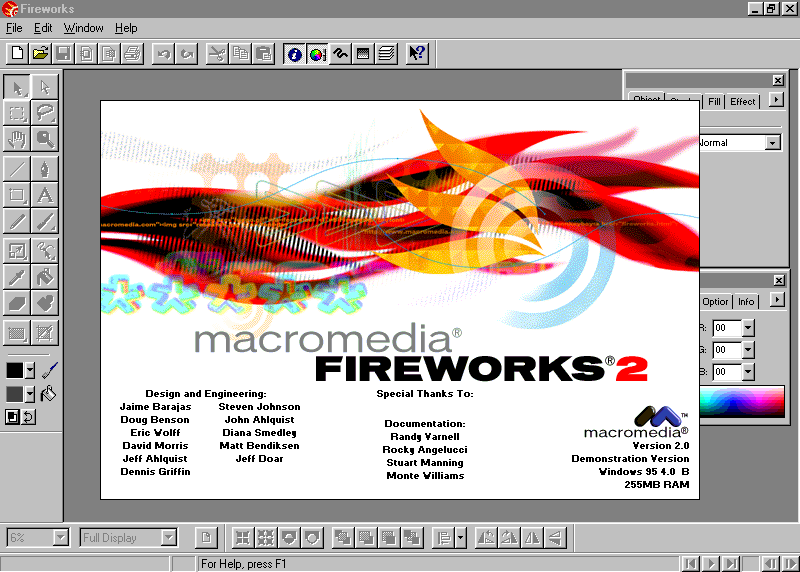The image size is (800, 572).
Task: Toggle the Stroke panel squiggle button
Action: (340, 54)
